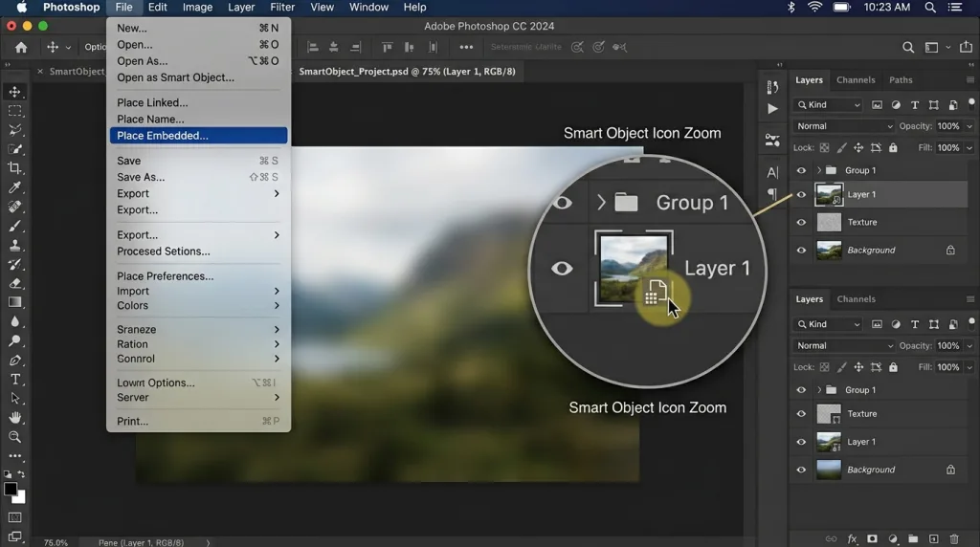Select the Move tool in the left toolbar
980x547 pixels.
(x=15, y=92)
